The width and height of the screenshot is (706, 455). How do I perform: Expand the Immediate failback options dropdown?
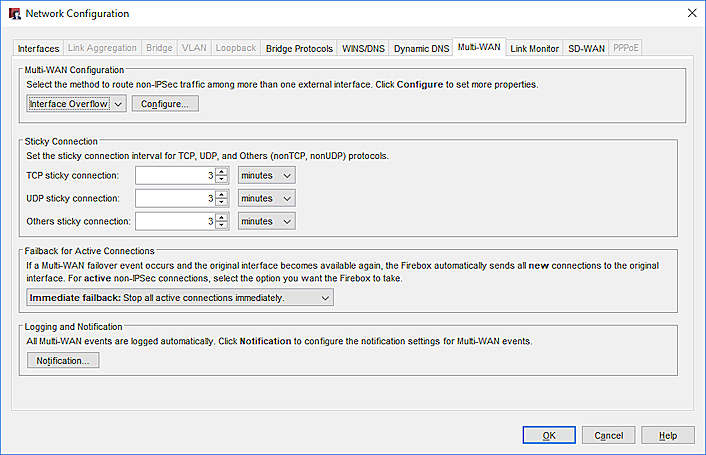point(179,298)
